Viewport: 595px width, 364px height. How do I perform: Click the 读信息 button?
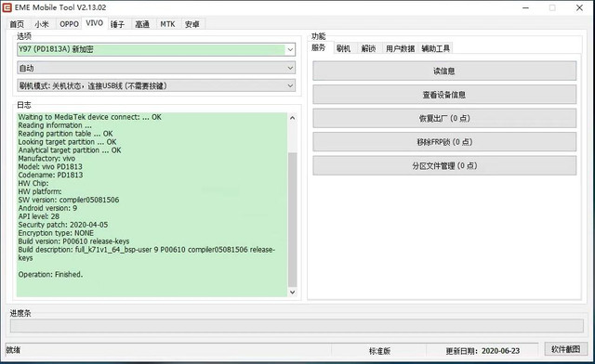pyautogui.click(x=444, y=71)
